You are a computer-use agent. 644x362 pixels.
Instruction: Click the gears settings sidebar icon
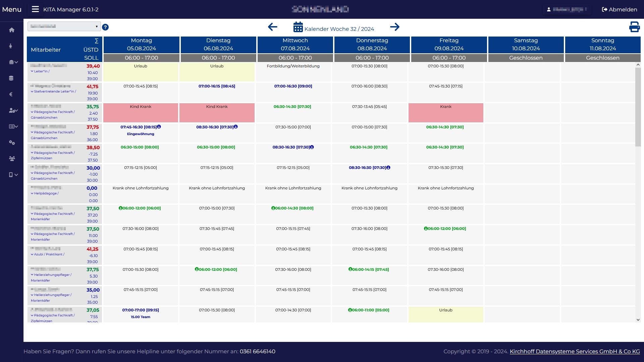[12, 142]
